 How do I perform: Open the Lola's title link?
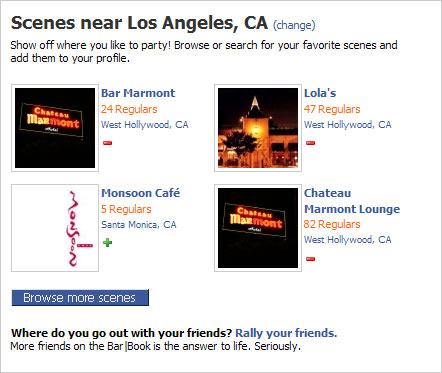point(320,93)
